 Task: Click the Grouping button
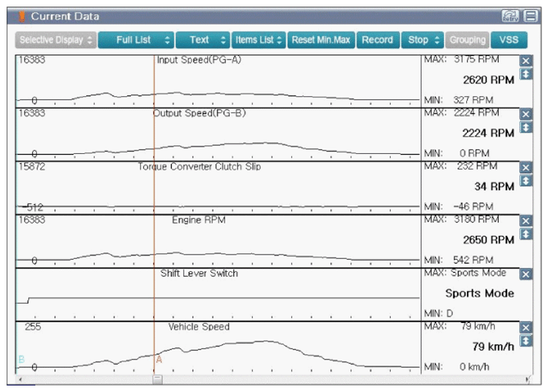pos(468,40)
